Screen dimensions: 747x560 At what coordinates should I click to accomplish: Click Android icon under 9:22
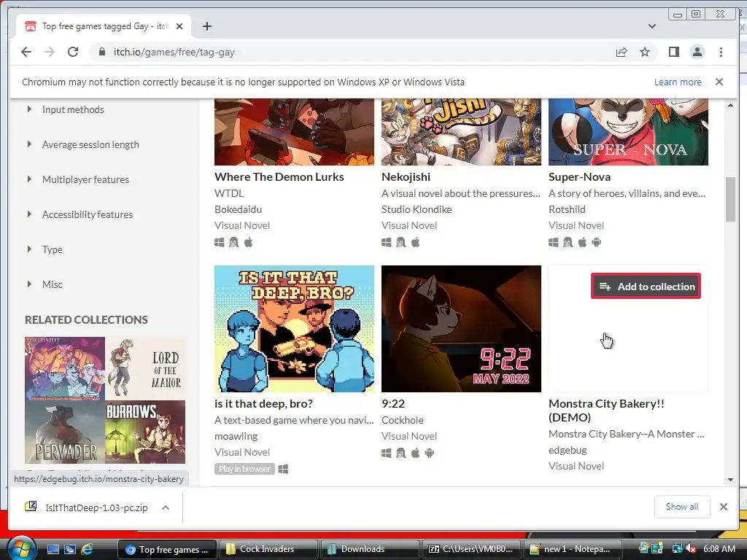429,453
